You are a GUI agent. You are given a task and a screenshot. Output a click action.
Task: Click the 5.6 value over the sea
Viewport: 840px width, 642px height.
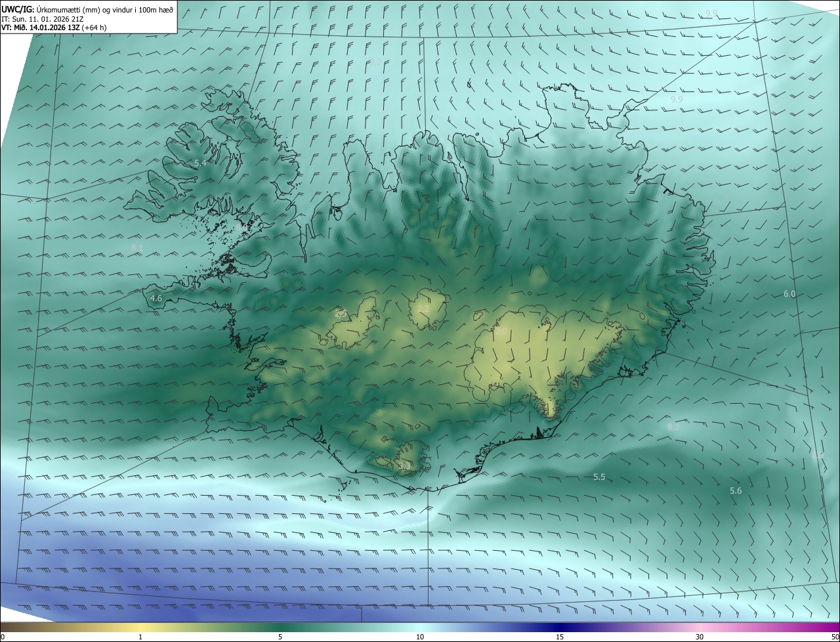click(736, 490)
